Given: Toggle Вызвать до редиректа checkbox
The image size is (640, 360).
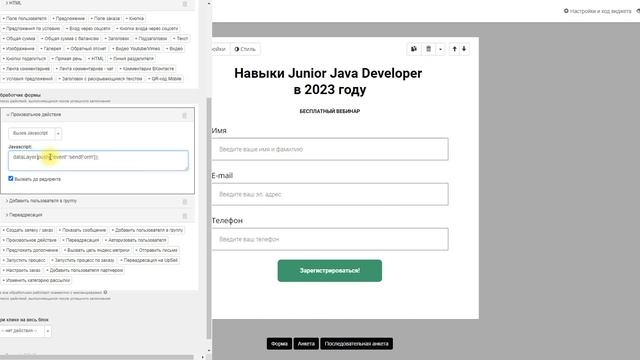Looking at the screenshot, I should (11, 178).
